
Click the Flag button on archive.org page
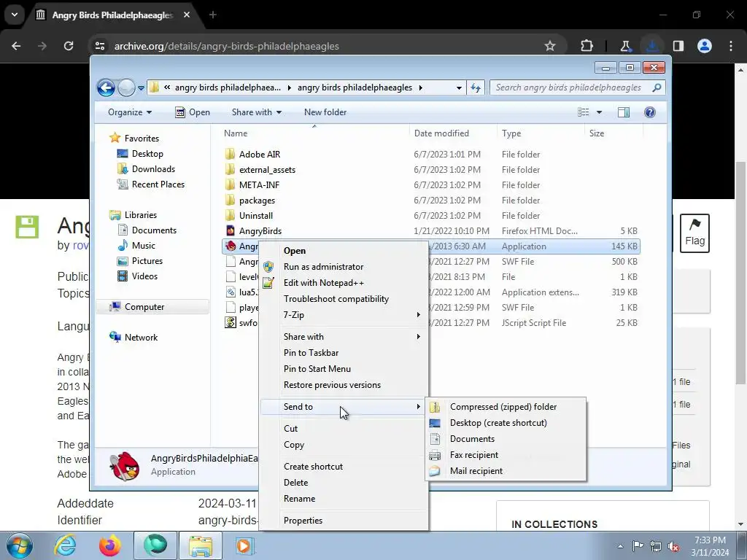694,233
